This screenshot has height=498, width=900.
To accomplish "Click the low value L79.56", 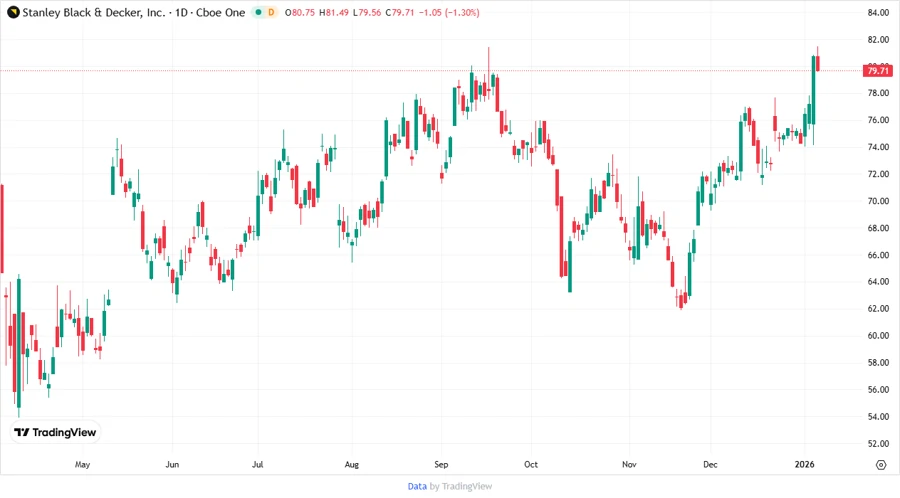I will pos(367,13).
